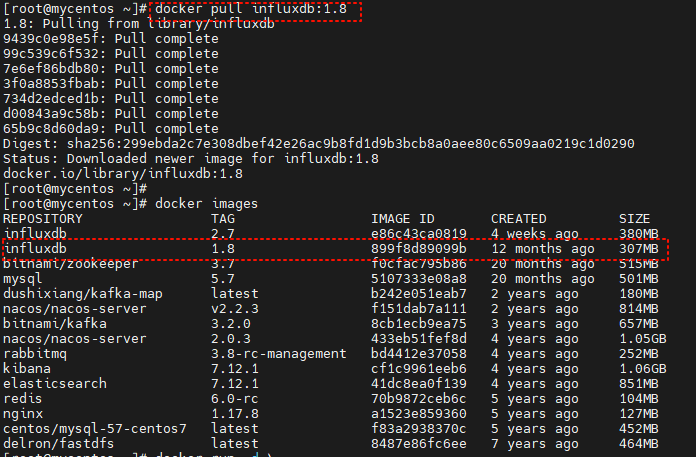Click bitnami/kafka repository name
This screenshot has width=696, height=457.
pos(55,323)
